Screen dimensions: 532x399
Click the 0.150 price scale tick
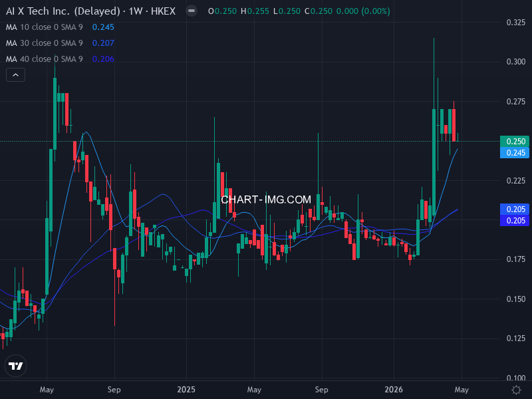(x=516, y=299)
